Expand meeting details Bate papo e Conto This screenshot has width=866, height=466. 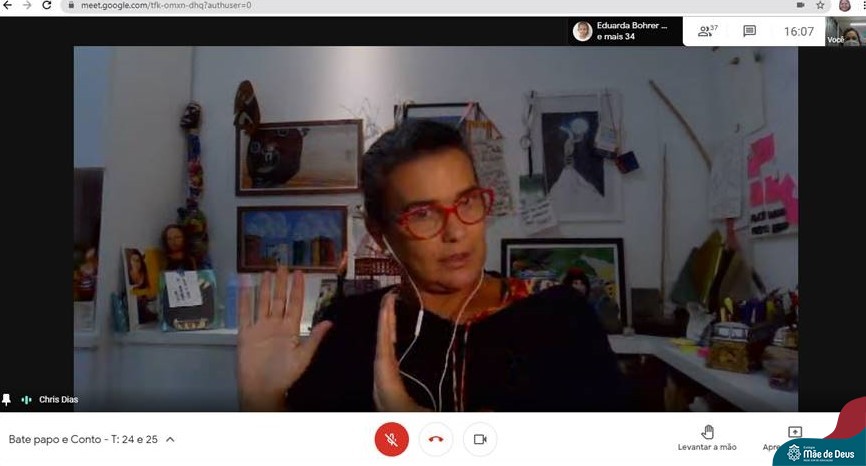(x=92, y=439)
